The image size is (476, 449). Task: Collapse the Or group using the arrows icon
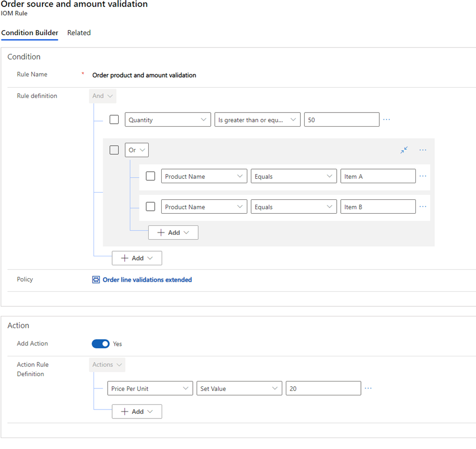point(404,150)
